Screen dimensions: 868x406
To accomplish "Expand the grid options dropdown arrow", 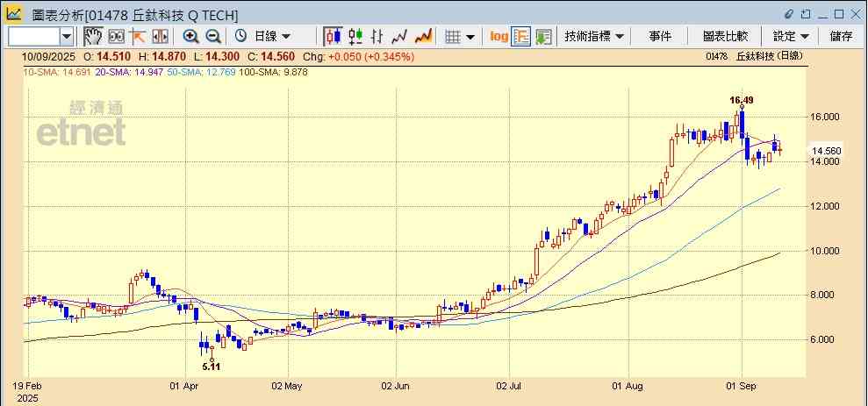I will [x=470, y=37].
